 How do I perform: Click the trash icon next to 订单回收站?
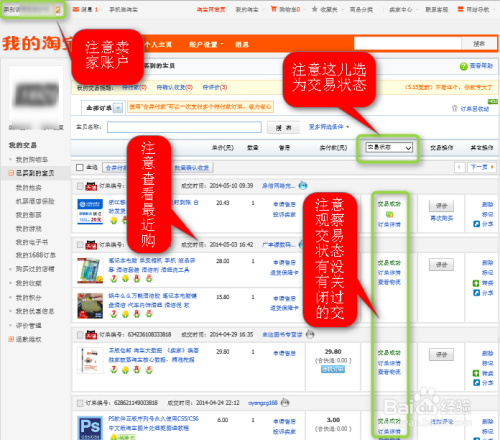coord(454,108)
